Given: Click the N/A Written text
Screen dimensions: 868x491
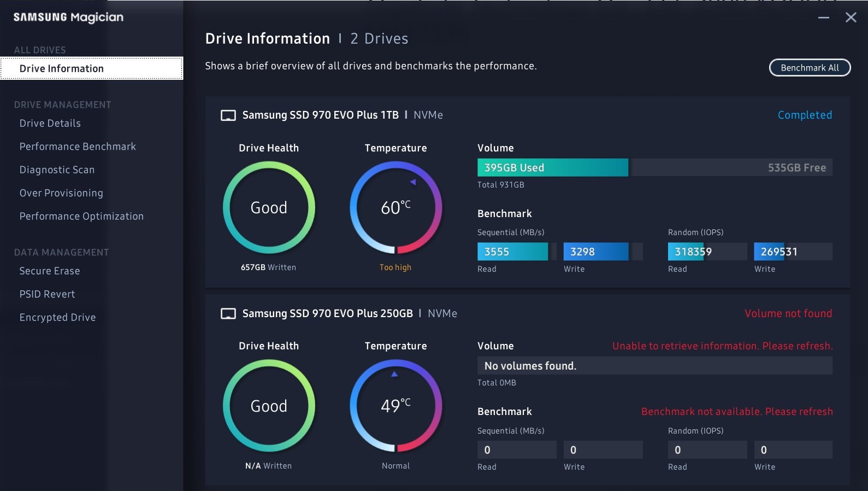Looking at the screenshot, I should coord(268,466).
